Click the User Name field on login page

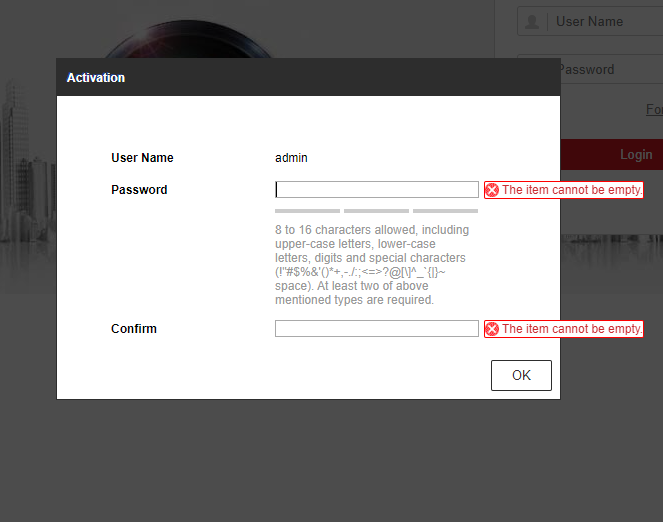pyautogui.click(x=590, y=22)
